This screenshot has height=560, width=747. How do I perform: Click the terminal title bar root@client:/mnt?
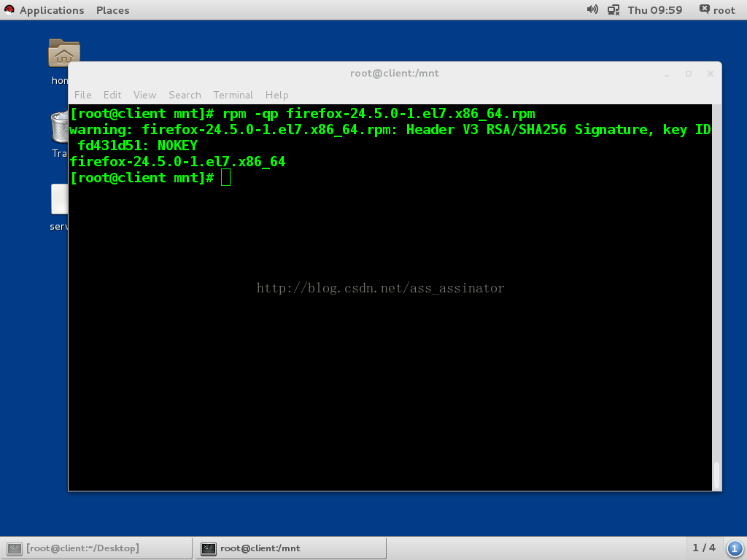(x=395, y=74)
